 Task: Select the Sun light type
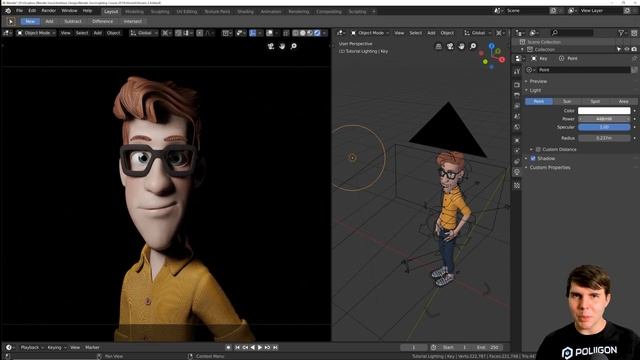click(x=567, y=101)
